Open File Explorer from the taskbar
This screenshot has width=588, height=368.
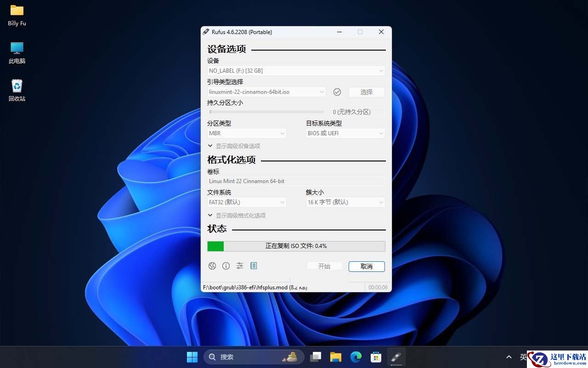pyautogui.click(x=336, y=357)
